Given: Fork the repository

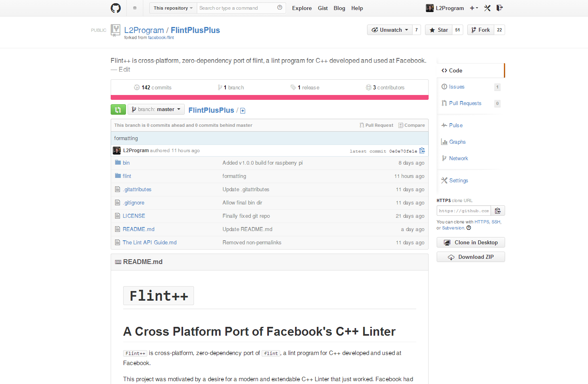Looking at the screenshot, I should coord(481,30).
